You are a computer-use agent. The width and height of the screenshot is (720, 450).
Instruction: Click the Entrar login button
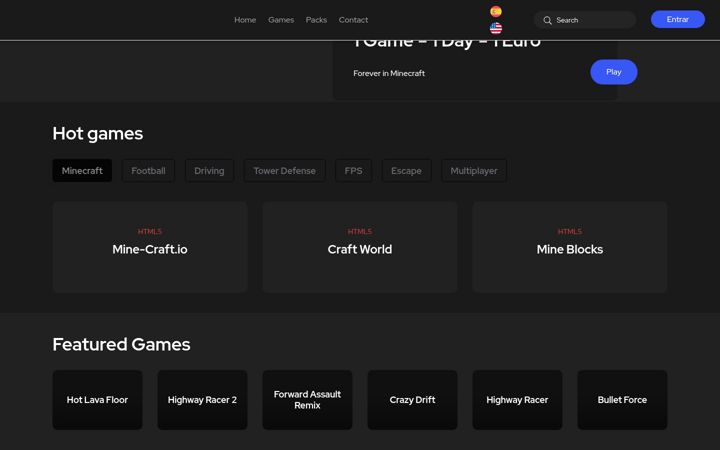(x=677, y=19)
